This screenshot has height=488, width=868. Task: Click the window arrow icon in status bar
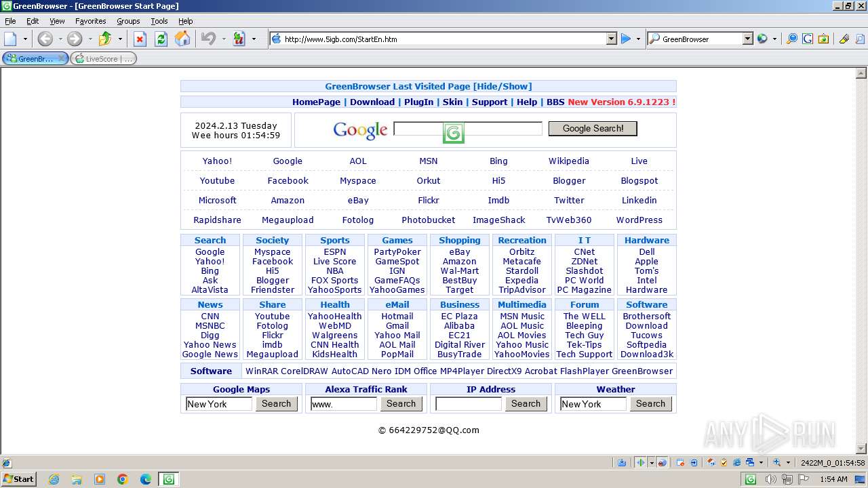[x=694, y=462]
